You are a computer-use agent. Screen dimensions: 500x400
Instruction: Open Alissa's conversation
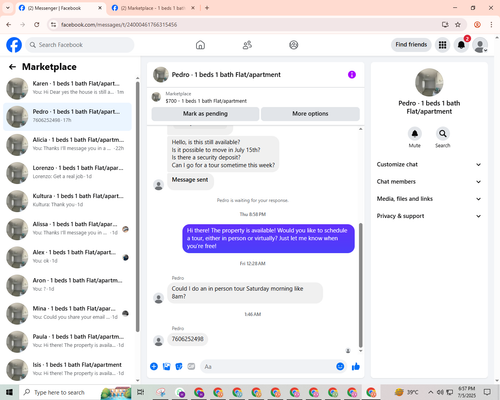tap(67, 229)
